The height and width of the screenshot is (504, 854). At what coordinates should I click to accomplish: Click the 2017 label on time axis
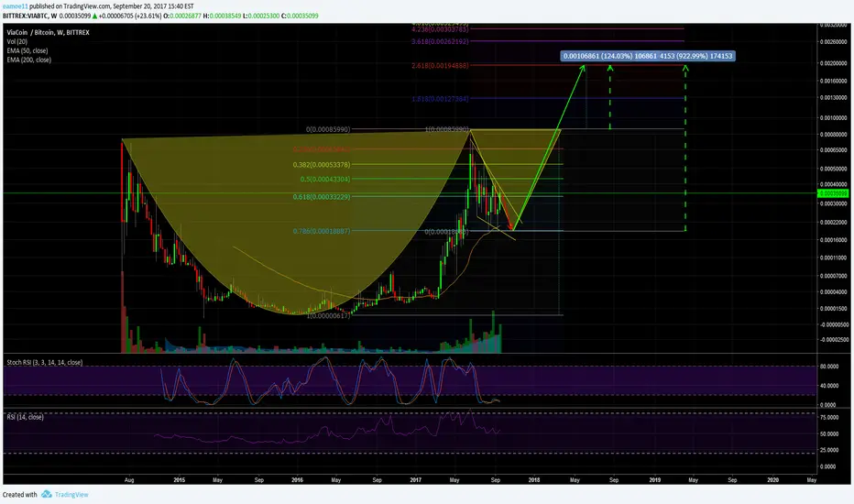pyautogui.click(x=416, y=480)
